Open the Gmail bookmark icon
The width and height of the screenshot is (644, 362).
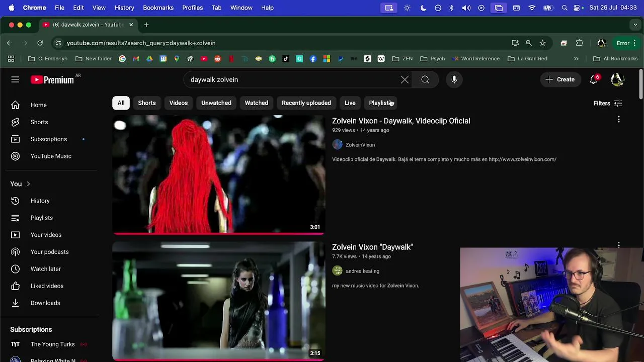coord(136,59)
